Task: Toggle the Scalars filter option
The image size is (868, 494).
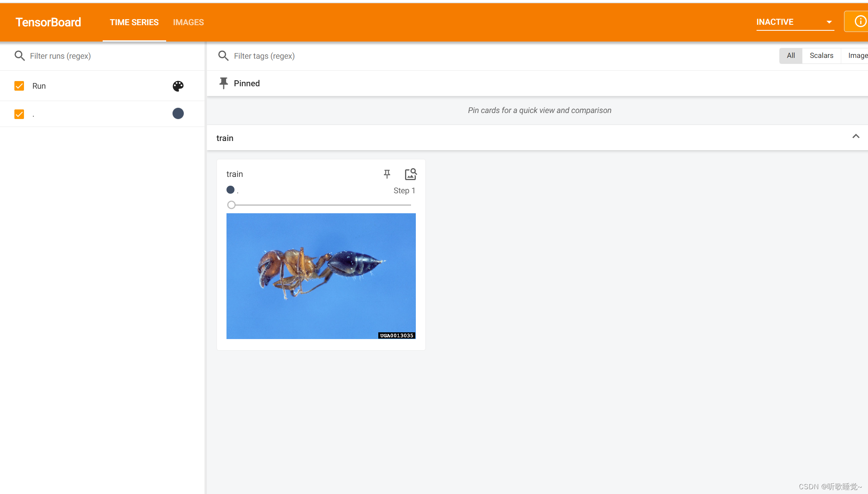Action: pyautogui.click(x=821, y=56)
